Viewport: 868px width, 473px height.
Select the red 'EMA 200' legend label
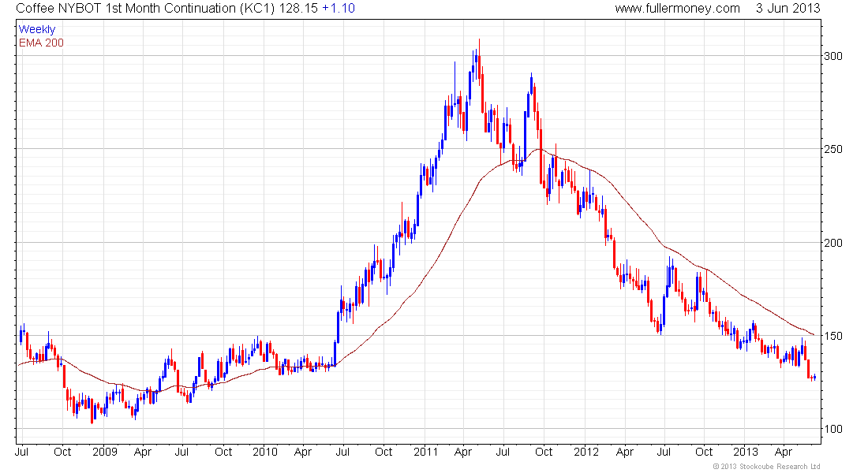(42, 43)
